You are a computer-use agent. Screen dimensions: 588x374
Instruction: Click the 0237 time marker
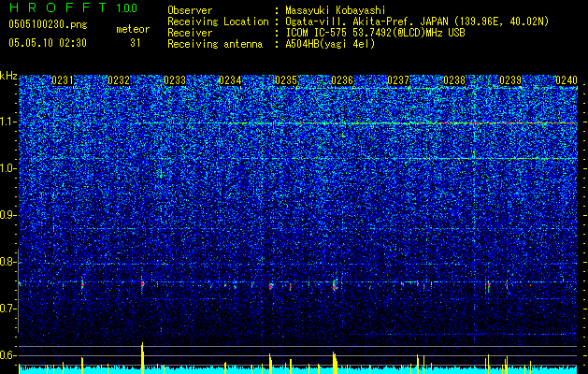point(398,80)
